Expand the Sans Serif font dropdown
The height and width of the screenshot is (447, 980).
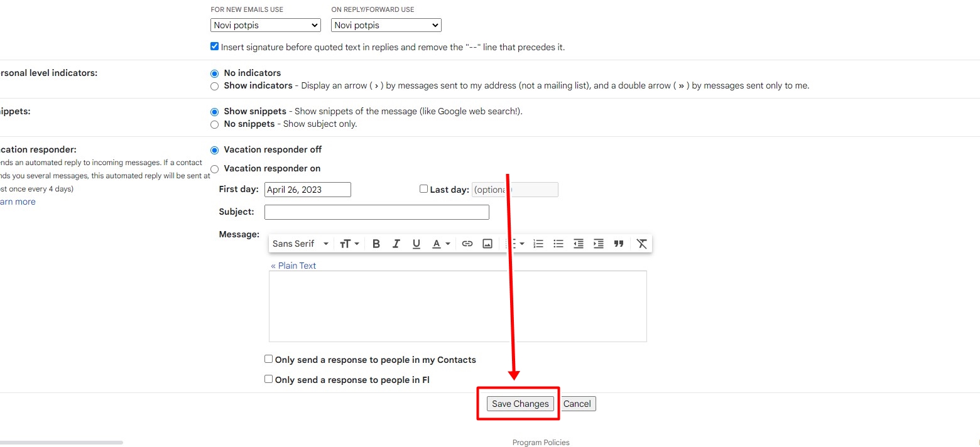(x=301, y=244)
